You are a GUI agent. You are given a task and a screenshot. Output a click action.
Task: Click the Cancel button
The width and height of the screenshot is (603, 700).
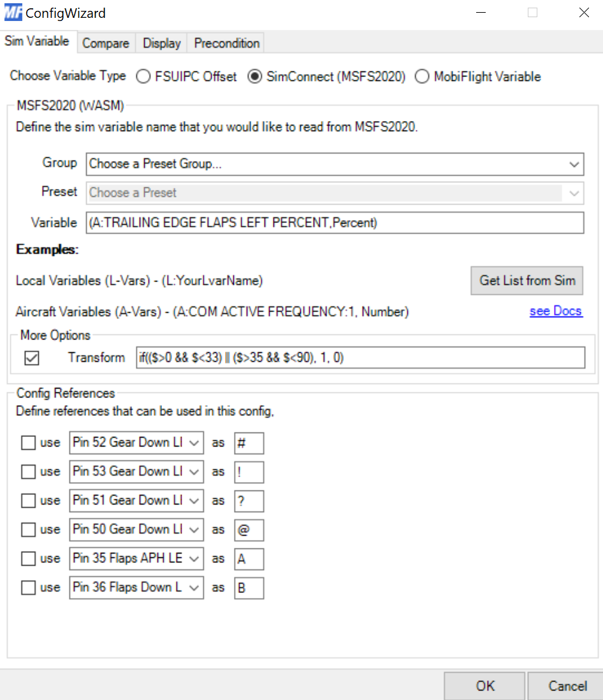[567, 686]
